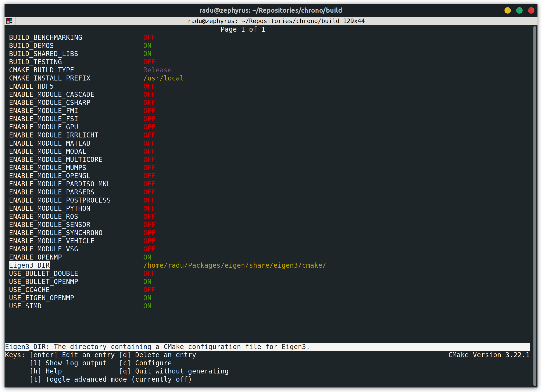Viewport: 542px width, 392px height.
Task: Click the terminal vertical scrollbar
Action: click(535, 205)
